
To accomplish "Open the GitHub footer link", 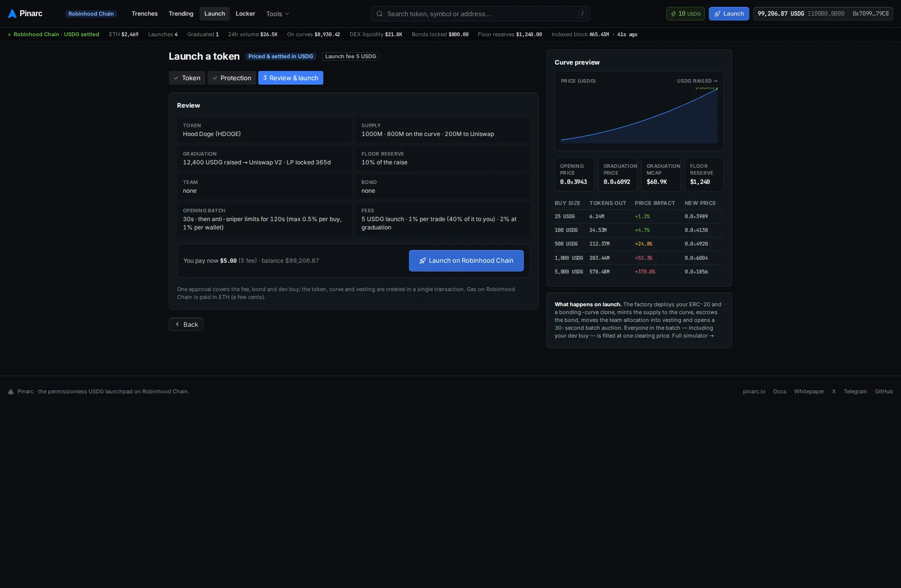I will (x=884, y=391).
